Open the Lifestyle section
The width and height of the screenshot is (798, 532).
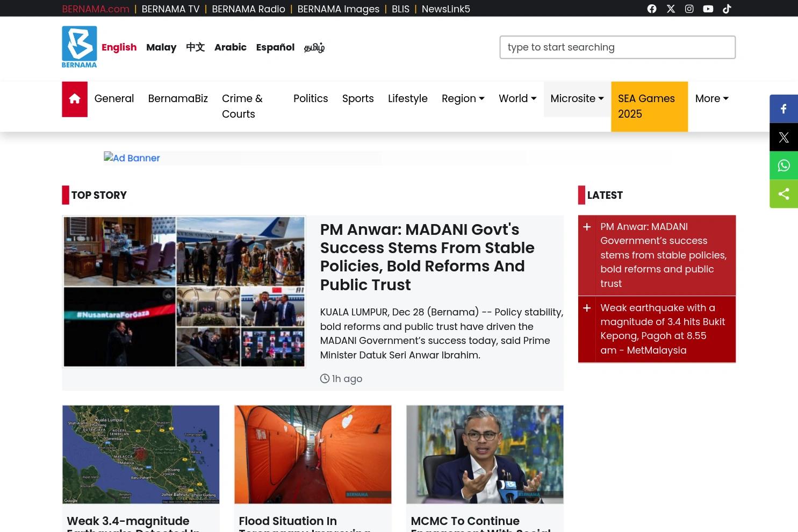(x=408, y=99)
